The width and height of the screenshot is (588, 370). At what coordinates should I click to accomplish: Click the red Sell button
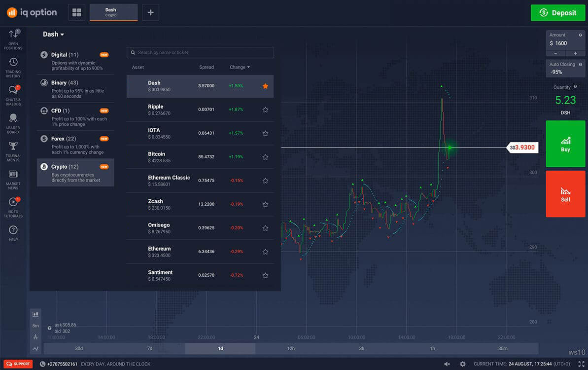[x=565, y=194]
